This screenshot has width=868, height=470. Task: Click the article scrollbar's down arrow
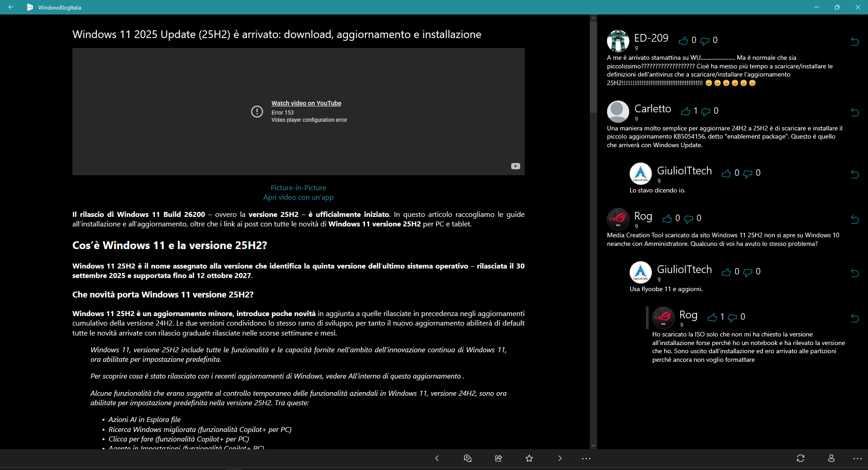tap(593, 446)
